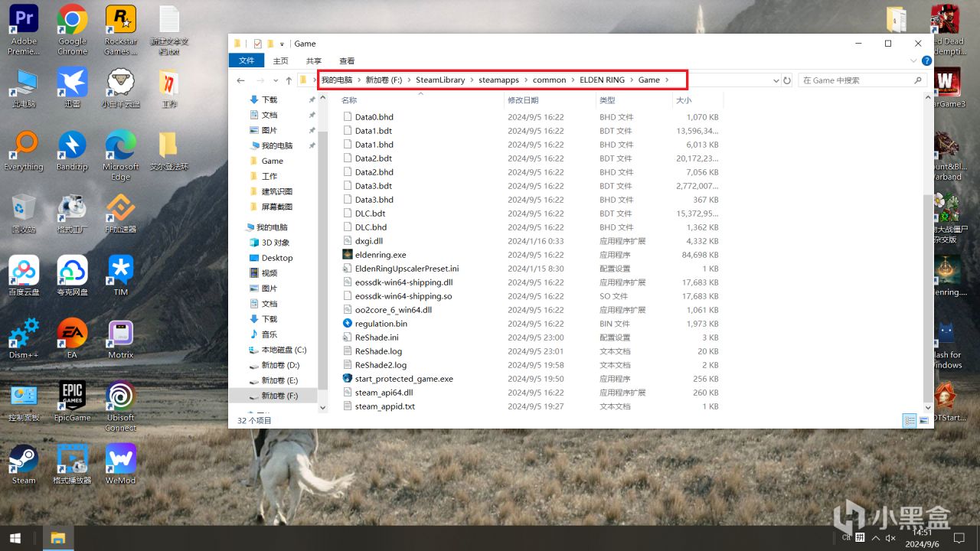The height and width of the screenshot is (551, 980).
Task: Select the Bandizip desktop icon
Action: [72, 150]
